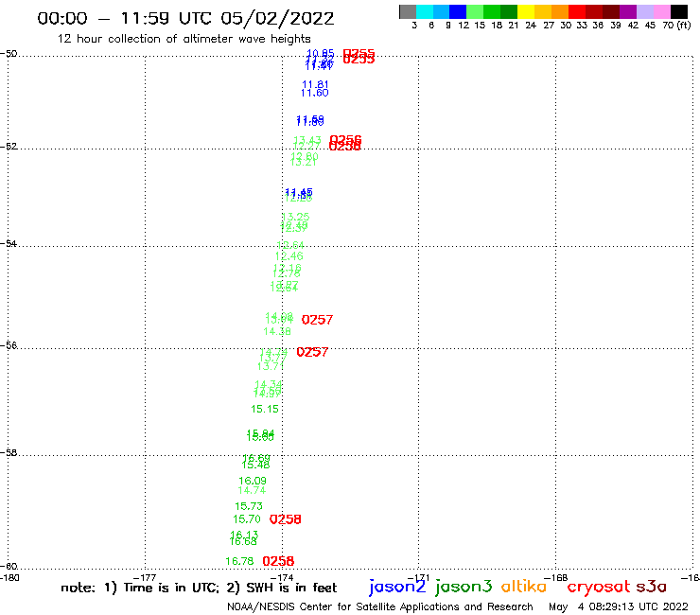
Task: Select the 16.09 wave height reading
Action: [x=253, y=481]
